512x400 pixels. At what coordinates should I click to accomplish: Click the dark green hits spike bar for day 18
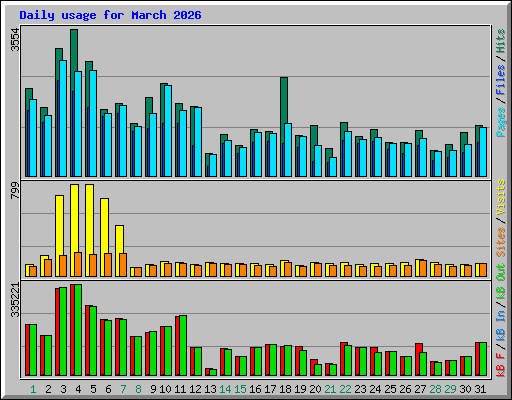284,100
